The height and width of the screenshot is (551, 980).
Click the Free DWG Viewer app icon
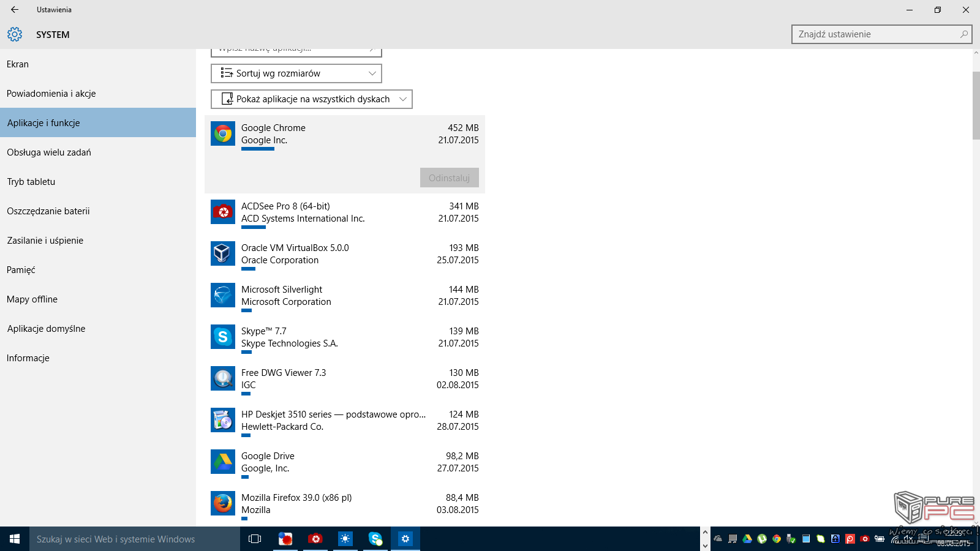tap(223, 378)
